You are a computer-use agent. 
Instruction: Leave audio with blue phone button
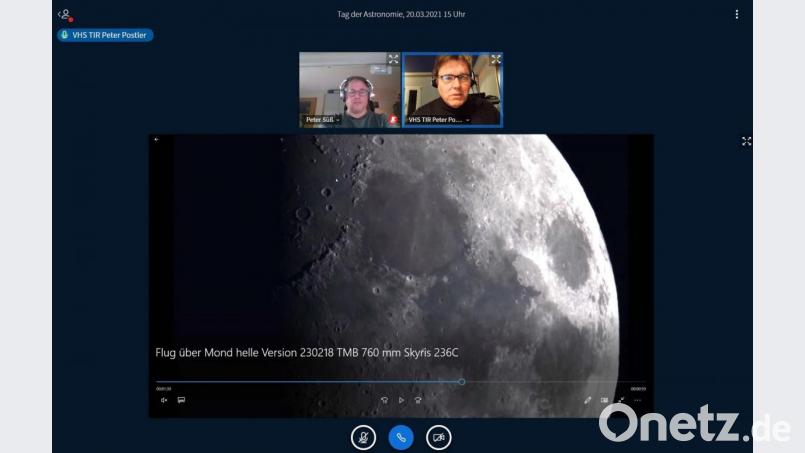coord(401,438)
